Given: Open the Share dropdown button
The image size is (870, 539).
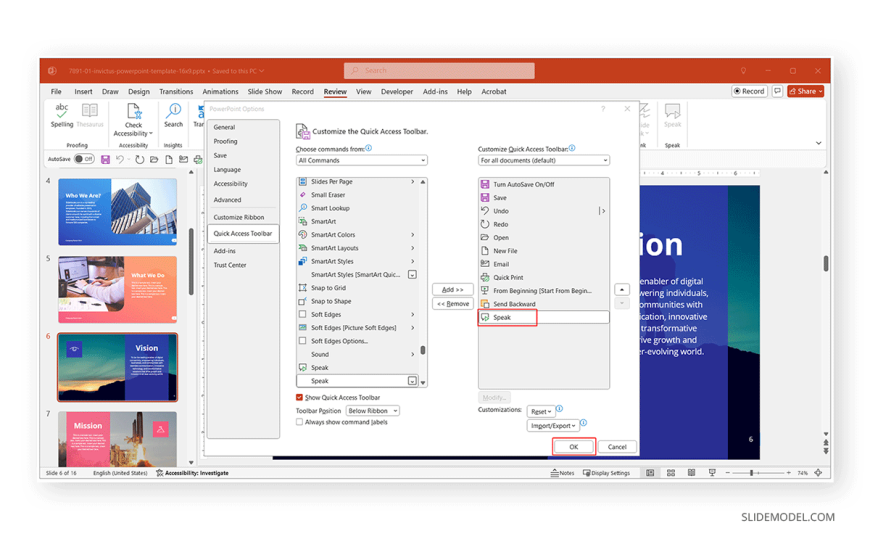Looking at the screenshot, I should (x=806, y=91).
